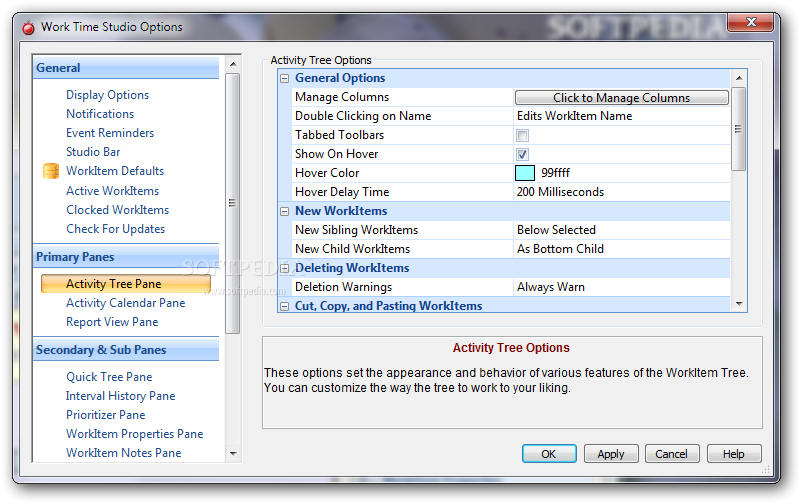The image size is (801, 504).
Task: Collapse Cut, Copy, and Pasting WorkItems section
Action: (285, 306)
